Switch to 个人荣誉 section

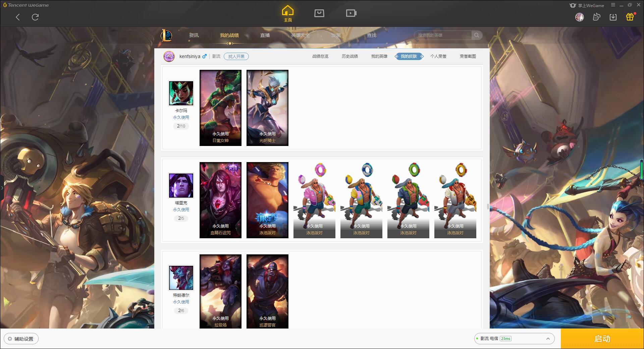(x=438, y=56)
